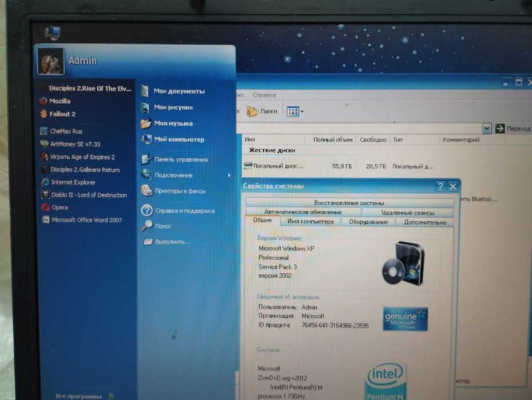The width and height of the screenshot is (532, 400).
Task: Open Справка и поддержка
Action: (x=178, y=210)
